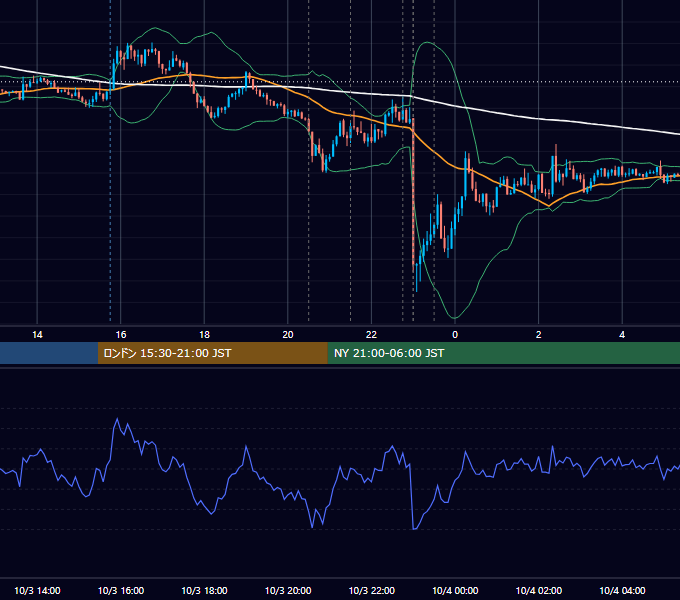The height and width of the screenshot is (600, 680).
Task: Click the ロンドン 15:30-21:00 JST session bar
Action: [212, 353]
